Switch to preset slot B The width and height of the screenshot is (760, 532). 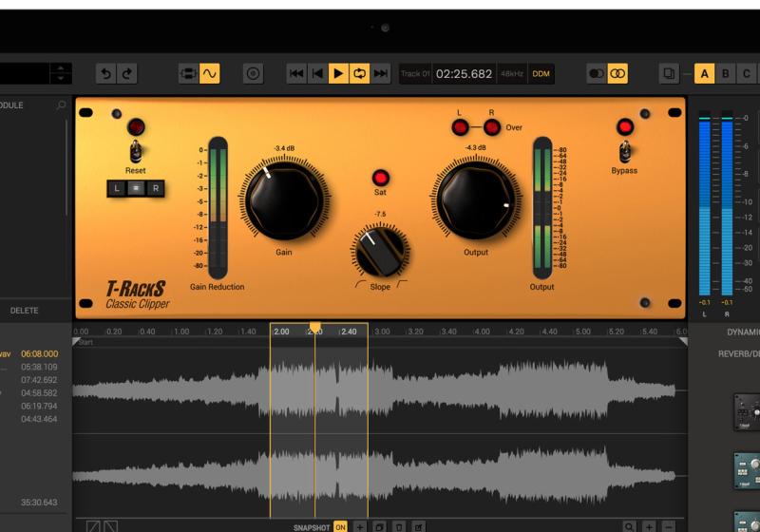tap(726, 73)
